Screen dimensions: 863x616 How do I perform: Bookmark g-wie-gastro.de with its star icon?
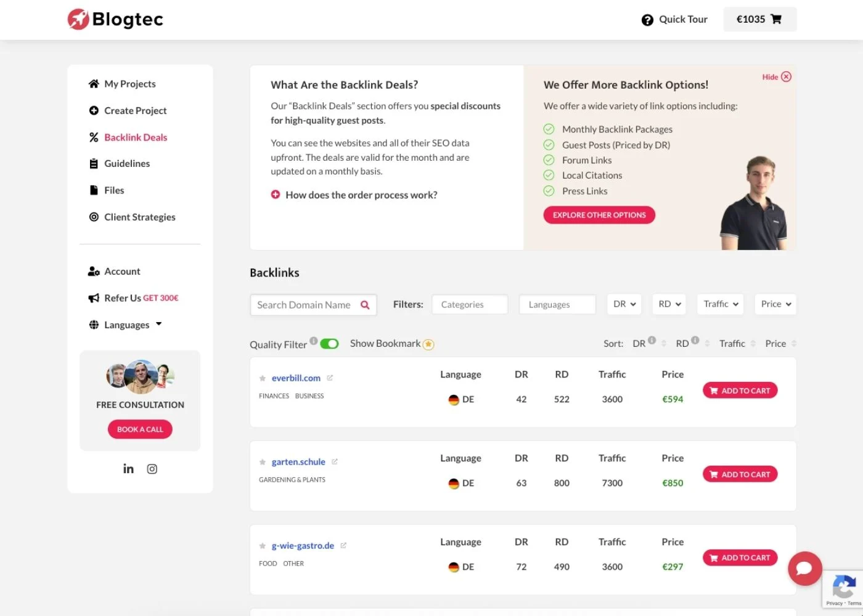(263, 546)
